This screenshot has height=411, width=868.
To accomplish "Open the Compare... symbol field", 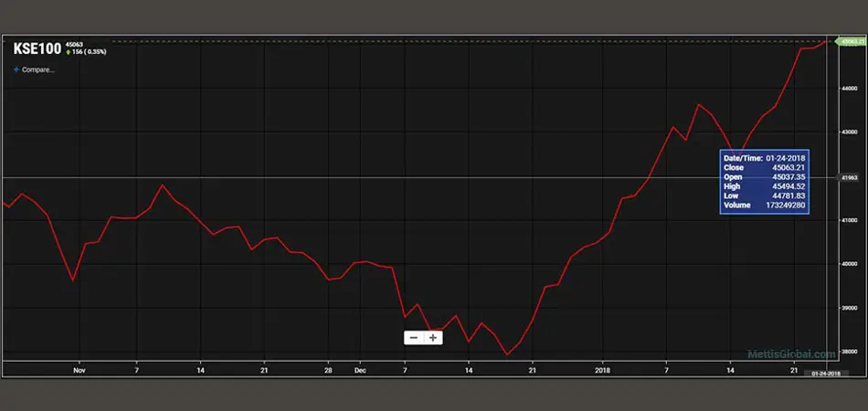I will [38, 69].
